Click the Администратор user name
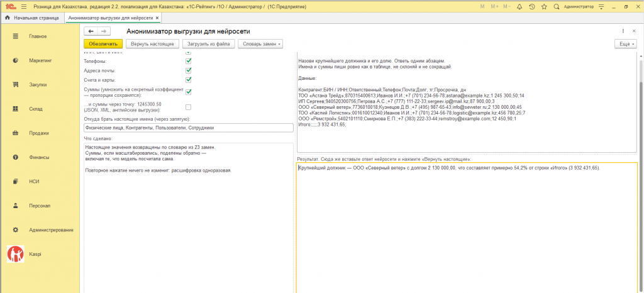The image size is (644, 293). [x=579, y=7]
